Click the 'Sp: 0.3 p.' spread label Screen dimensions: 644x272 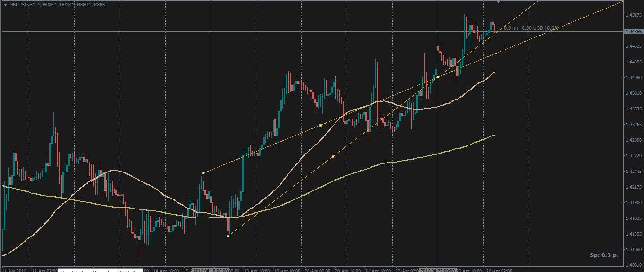tap(604, 255)
